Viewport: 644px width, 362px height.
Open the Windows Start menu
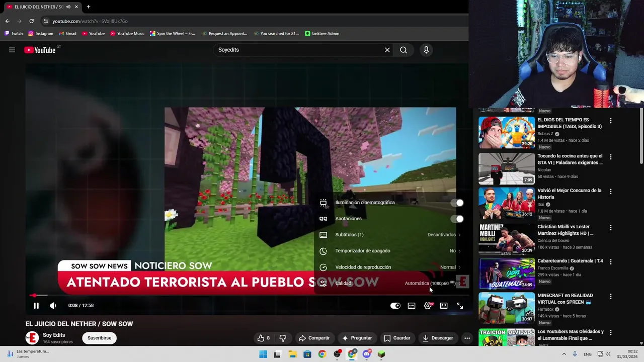263,354
